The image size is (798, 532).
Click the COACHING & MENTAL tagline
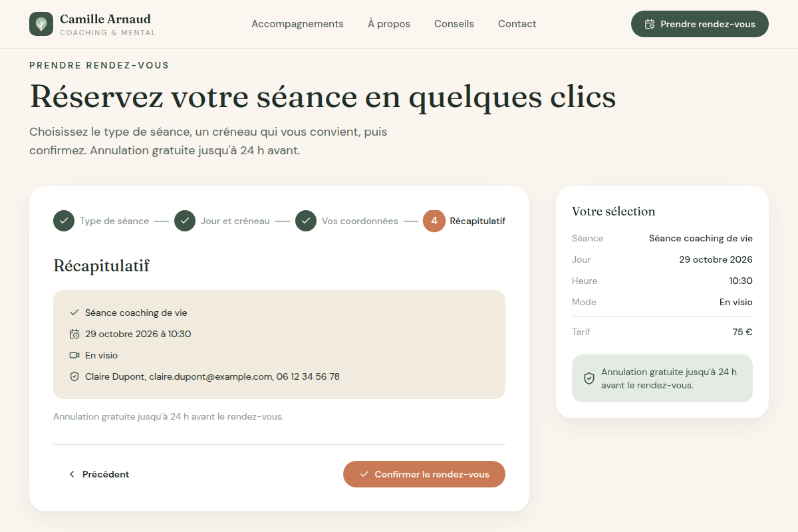[108, 33]
